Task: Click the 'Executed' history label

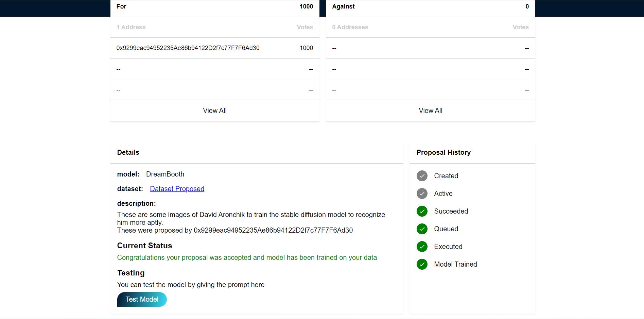Action: tap(448, 247)
